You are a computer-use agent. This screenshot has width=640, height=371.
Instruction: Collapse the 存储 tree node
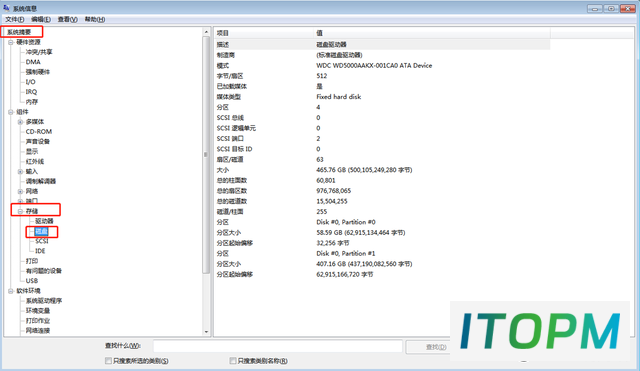20,211
